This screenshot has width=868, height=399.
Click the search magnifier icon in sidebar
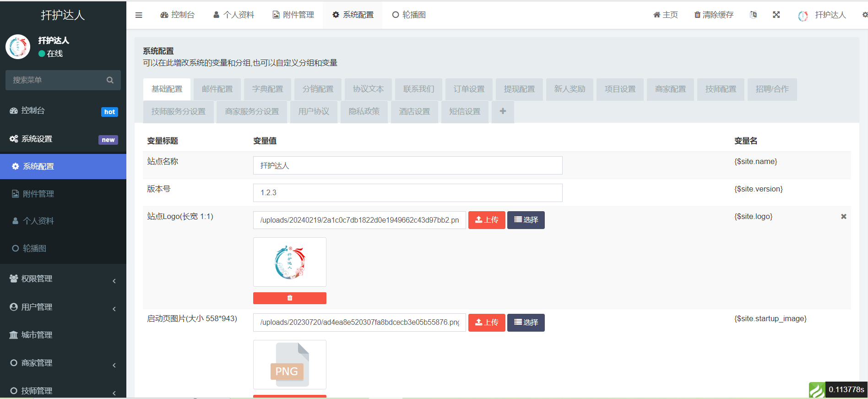click(110, 80)
